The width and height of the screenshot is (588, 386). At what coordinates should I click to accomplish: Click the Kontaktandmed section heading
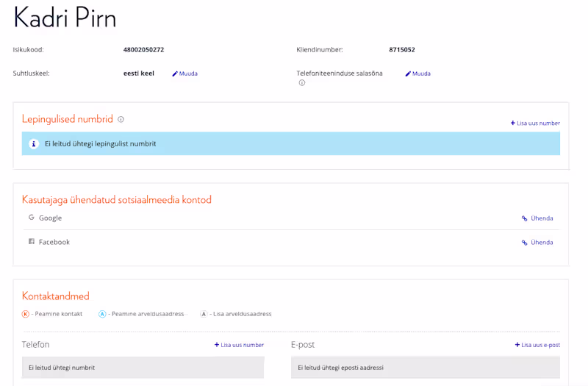pos(56,296)
